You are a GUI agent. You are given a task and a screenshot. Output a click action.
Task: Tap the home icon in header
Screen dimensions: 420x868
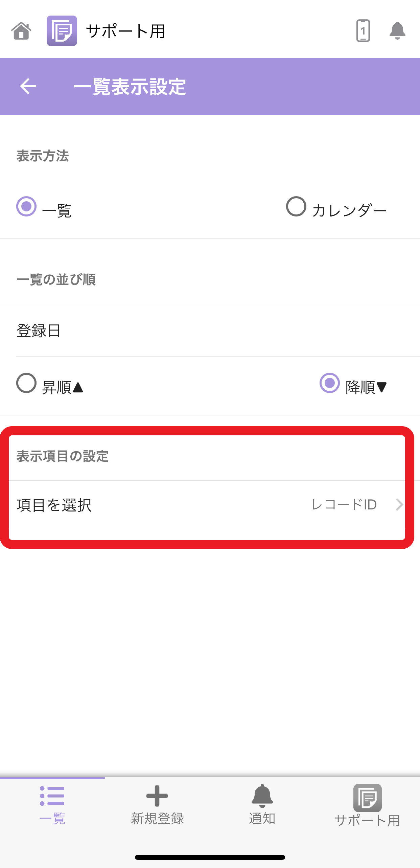(21, 31)
